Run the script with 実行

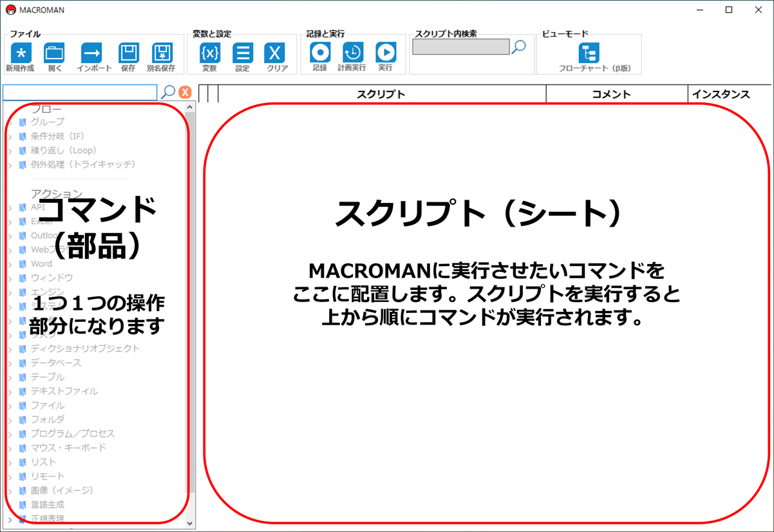click(x=386, y=53)
